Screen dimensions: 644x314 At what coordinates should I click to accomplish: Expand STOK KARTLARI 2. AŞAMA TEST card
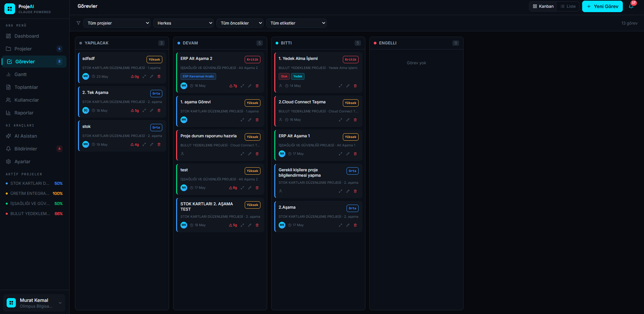pyautogui.click(x=242, y=225)
